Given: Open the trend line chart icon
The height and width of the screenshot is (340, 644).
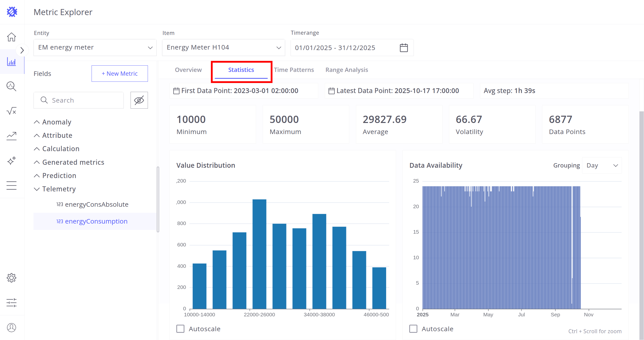Looking at the screenshot, I should 12,136.
